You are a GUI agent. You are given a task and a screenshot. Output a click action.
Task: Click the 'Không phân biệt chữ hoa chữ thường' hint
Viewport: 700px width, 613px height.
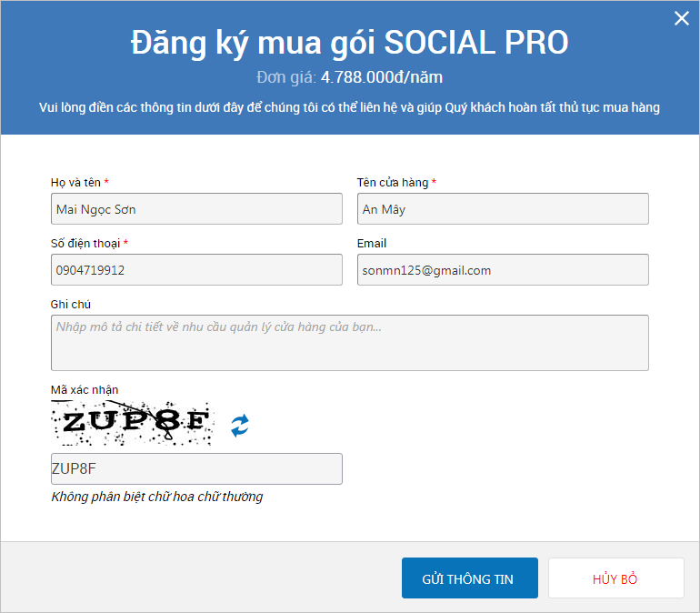157,497
